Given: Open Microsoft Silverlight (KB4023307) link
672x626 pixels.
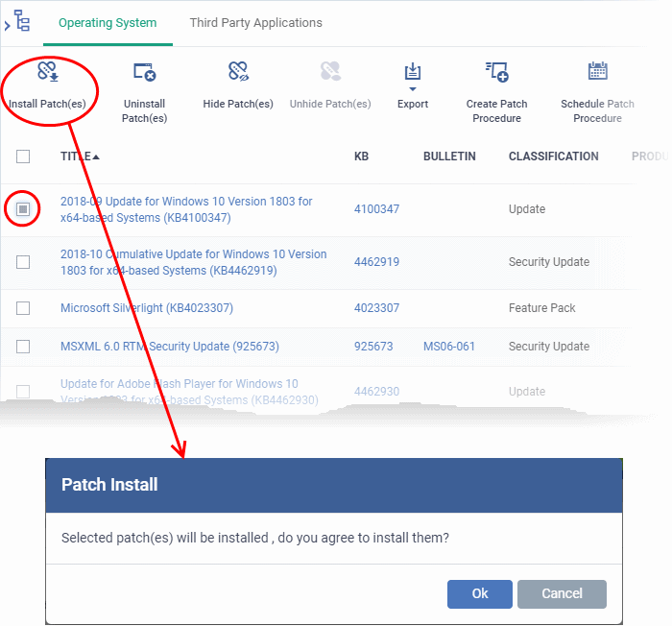Looking at the screenshot, I should [x=147, y=308].
